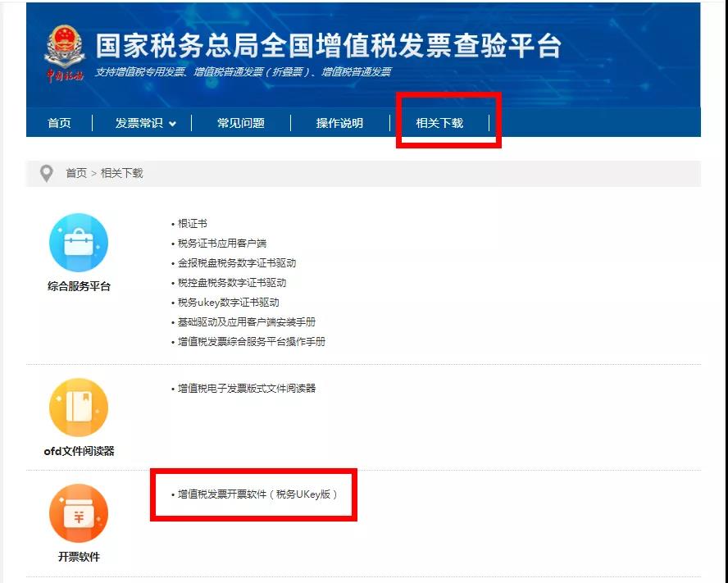Click the ofd文件阅读器 orange document icon
Viewport: 728px width, 583px height.
tap(79, 407)
